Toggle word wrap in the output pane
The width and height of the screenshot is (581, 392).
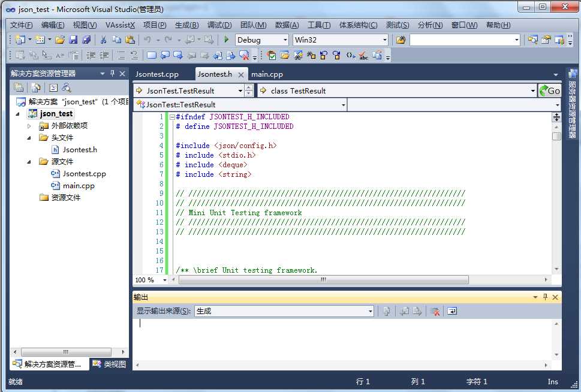pyautogui.click(x=452, y=311)
